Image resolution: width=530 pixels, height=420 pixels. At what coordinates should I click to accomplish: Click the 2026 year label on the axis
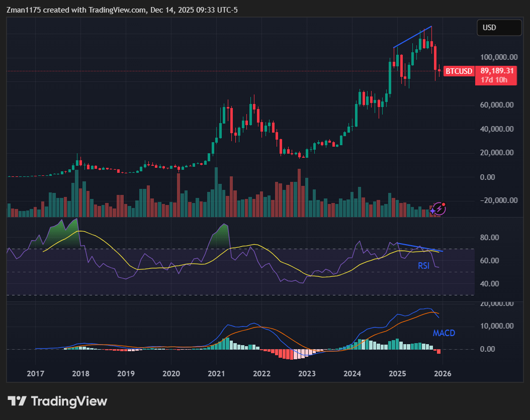(443, 374)
